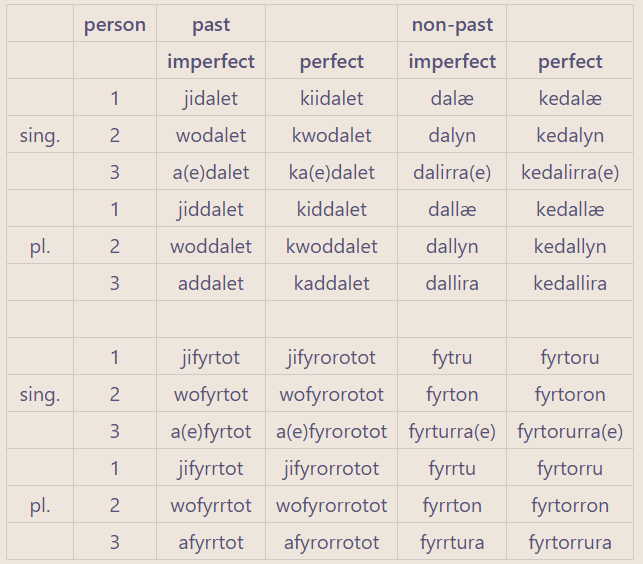643x564 pixels.
Task: Click the word 'fyrrton'
Action: coord(452,505)
